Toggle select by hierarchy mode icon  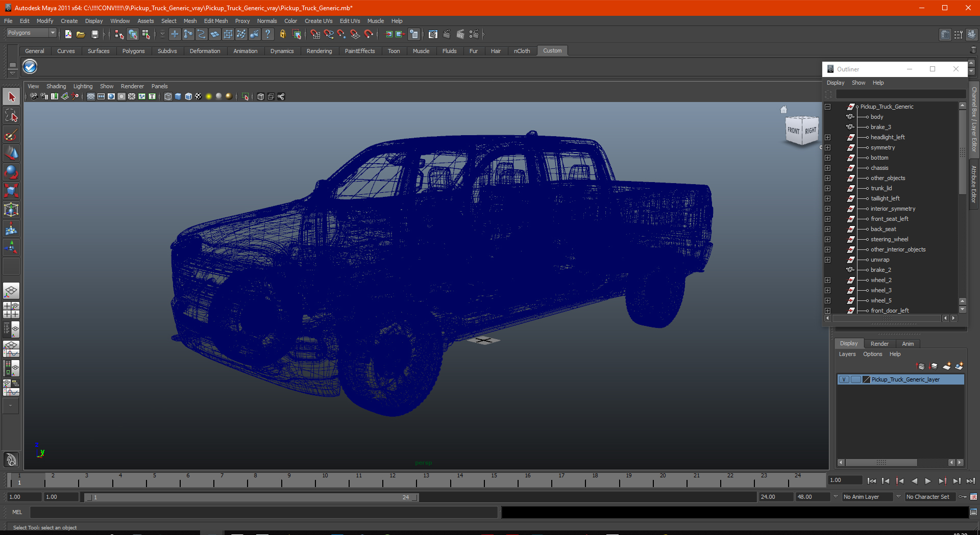coord(119,34)
